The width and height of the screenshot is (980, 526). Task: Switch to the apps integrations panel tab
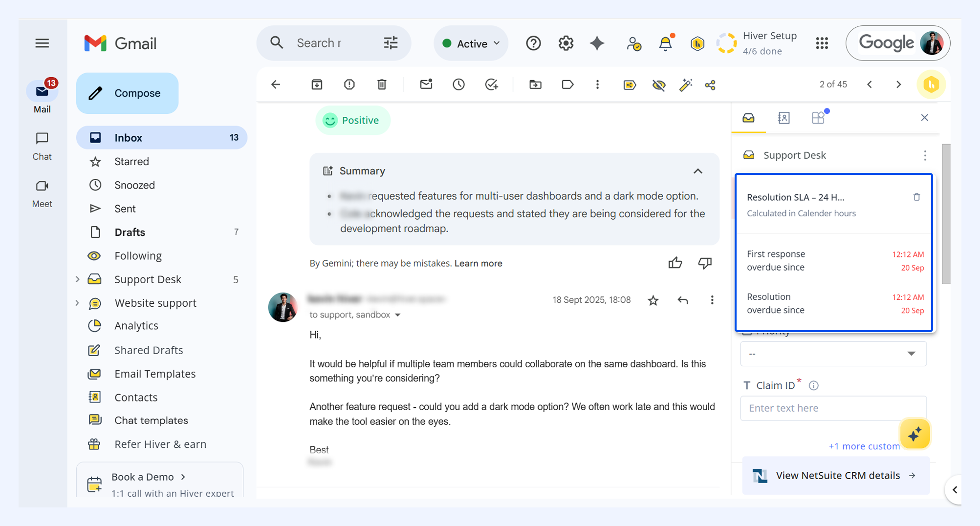pos(819,118)
